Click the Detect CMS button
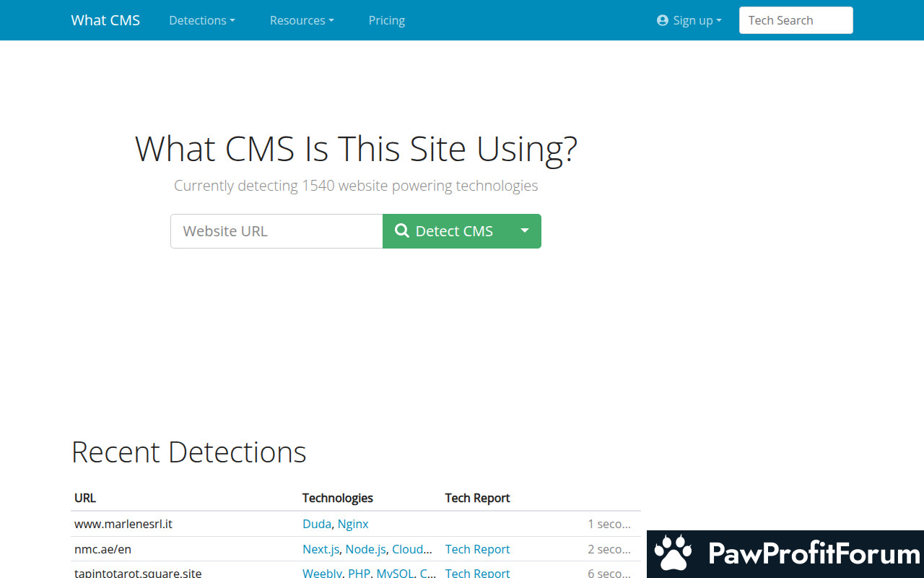The height and width of the screenshot is (578, 924). click(x=445, y=231)
